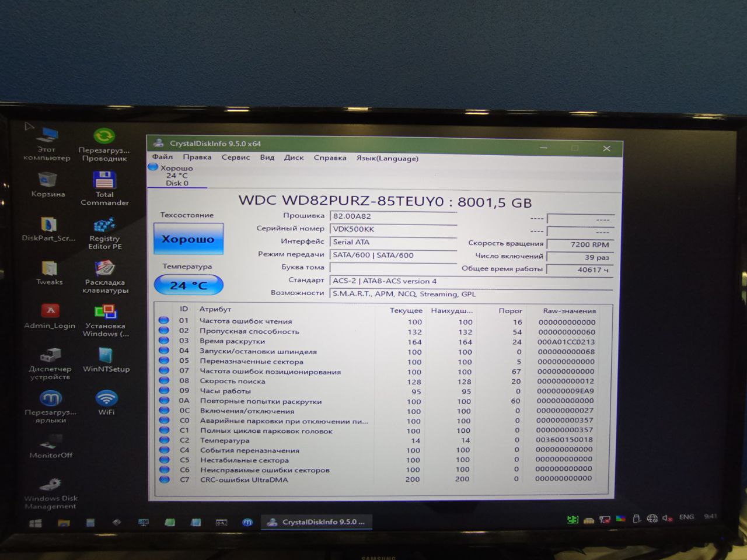Open the Язык(Language) menu
The height and width of the screenshot is (560, 747).
pos(387,158)
